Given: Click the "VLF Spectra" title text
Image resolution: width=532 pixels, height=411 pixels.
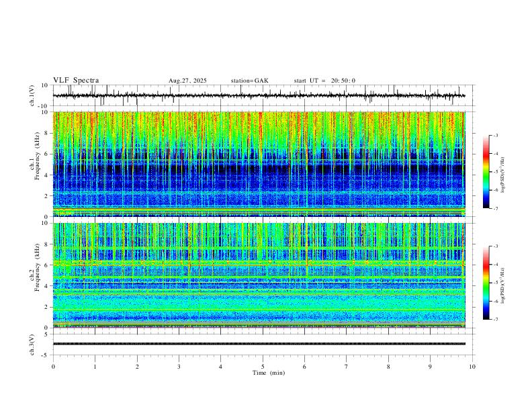Looking at the screenshot, I should pyautogui.click(x=76, y=81).
